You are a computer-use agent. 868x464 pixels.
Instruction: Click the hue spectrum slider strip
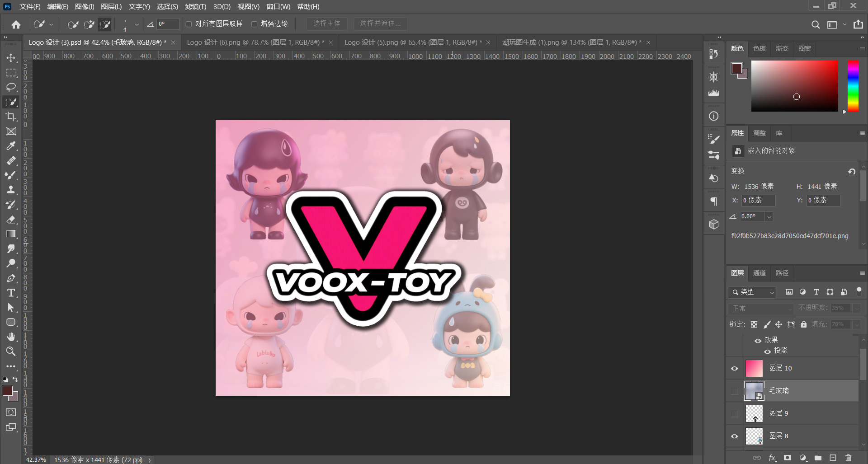click(853, 86)
